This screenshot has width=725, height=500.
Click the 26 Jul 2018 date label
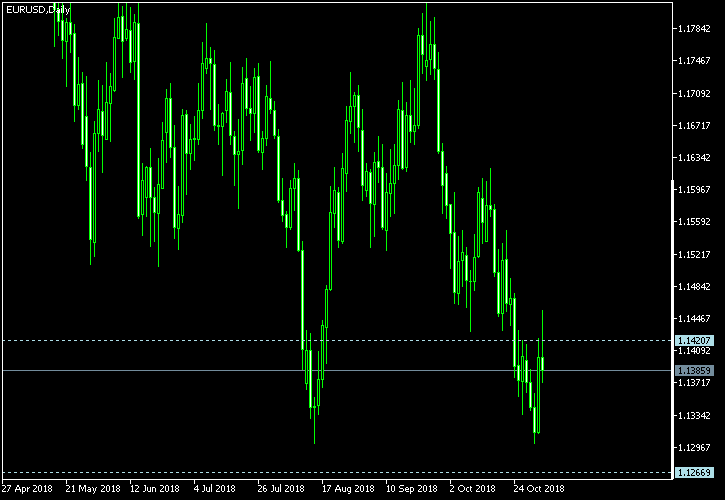(x=281, y=488)
